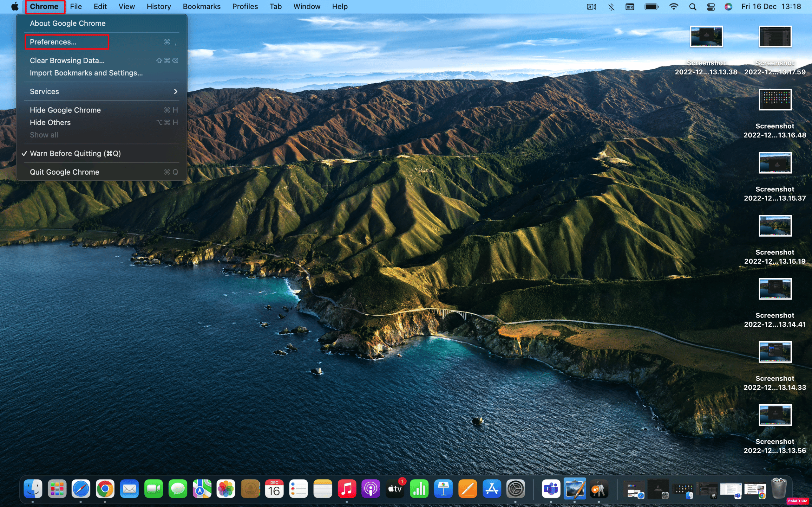Launch System Preferences gear icon
This screenshot has height=507, width=812.
click(x=515, y=489)
